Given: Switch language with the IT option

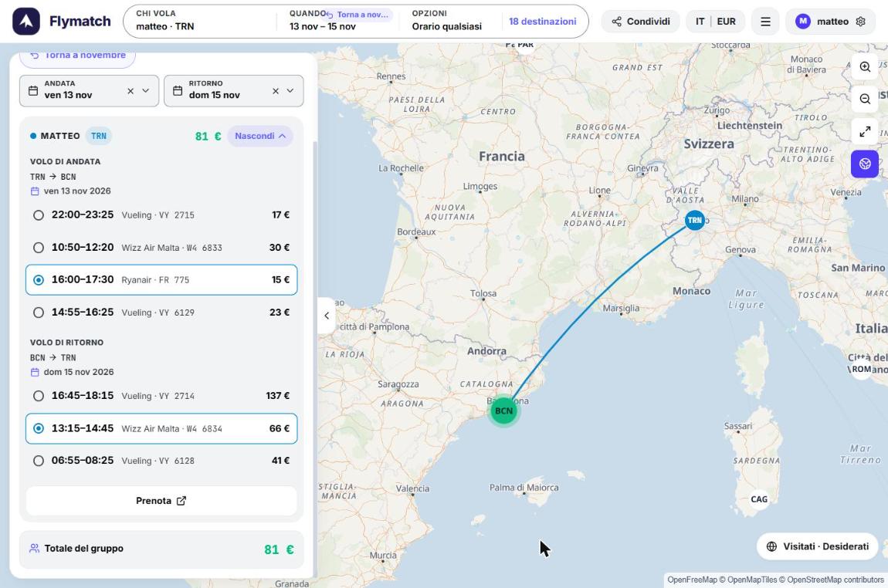Looking at the screenshot, I should [x=700, y=22].
